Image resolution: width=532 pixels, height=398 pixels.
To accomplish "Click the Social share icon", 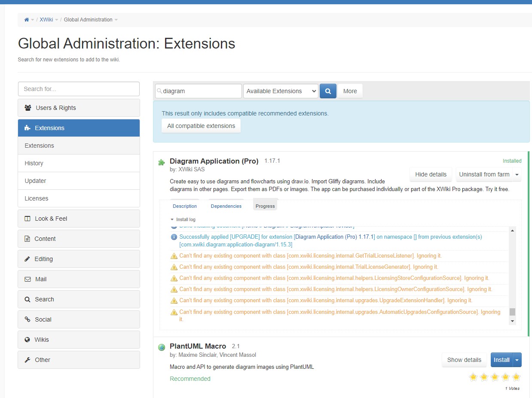I will 27,319.
